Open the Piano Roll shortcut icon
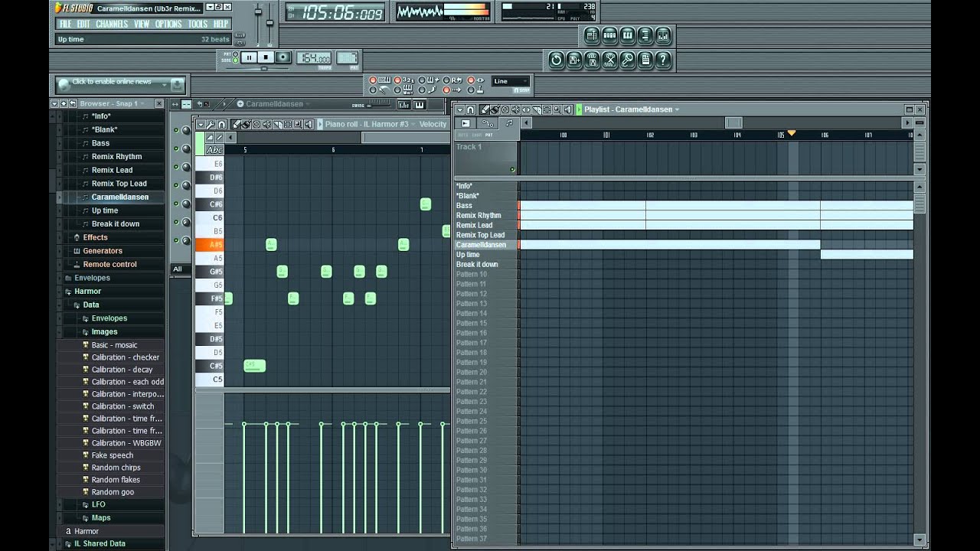980x551 pixels. coord(627,35)
